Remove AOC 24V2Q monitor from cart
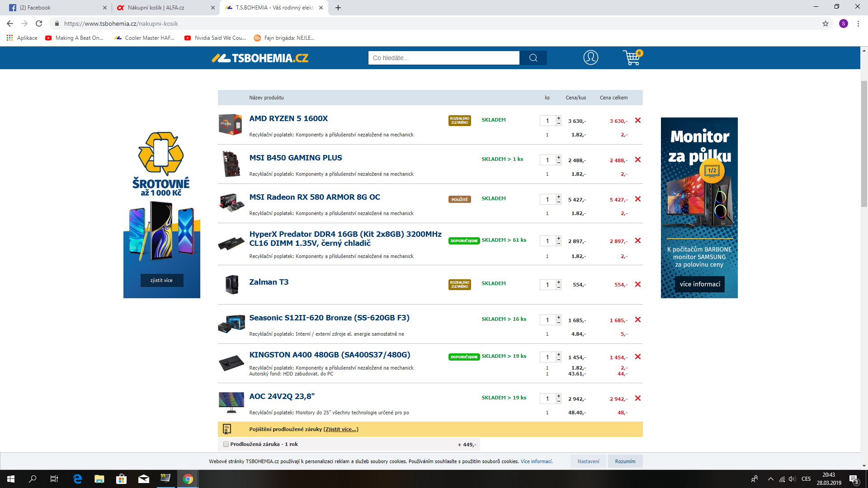Viewport: 868px width, 488px height. click(x=638, y=398)
